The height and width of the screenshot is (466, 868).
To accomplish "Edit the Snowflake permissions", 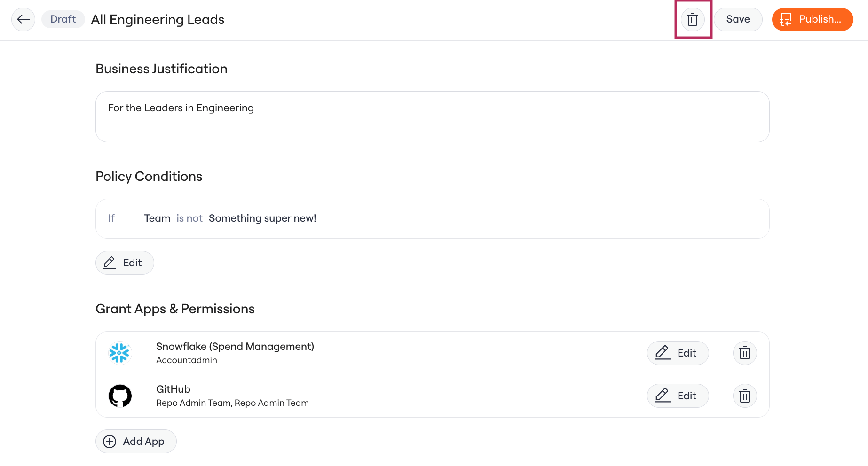I will coord(678,353).
